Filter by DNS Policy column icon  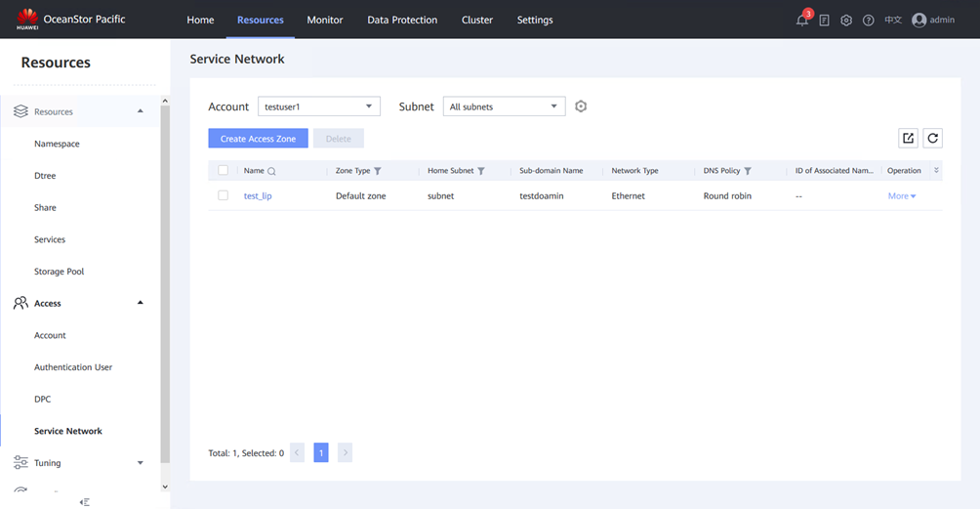[748, 171]
